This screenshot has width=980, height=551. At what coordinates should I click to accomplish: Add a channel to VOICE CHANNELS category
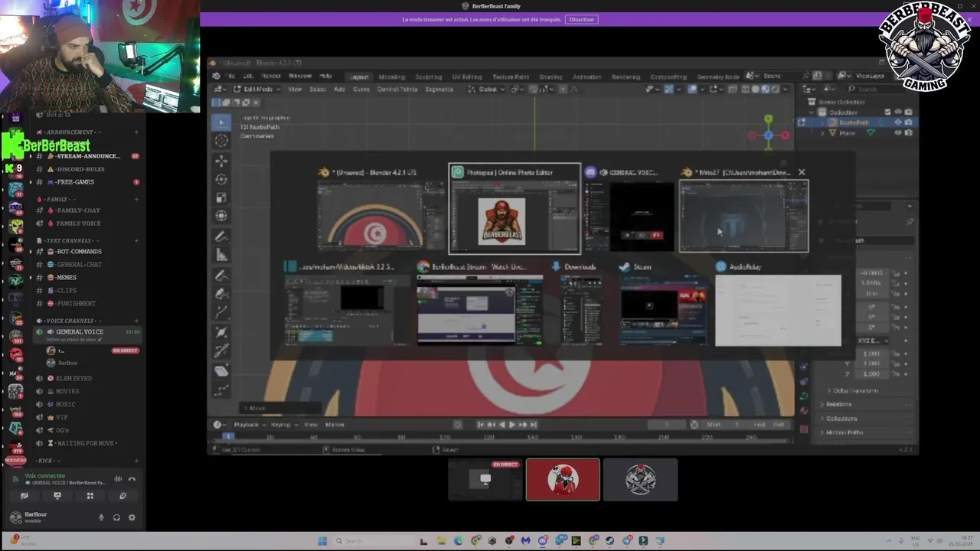click(136, 321)
